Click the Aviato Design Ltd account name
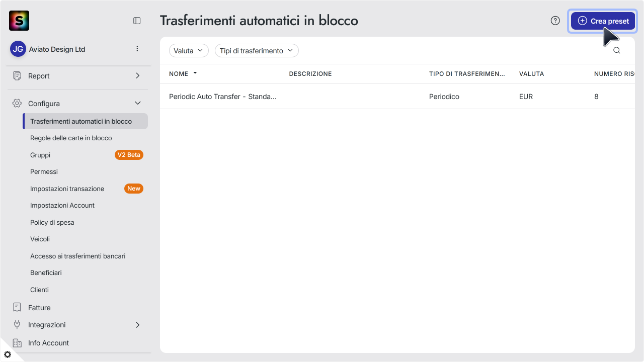 tap(57, 49)
